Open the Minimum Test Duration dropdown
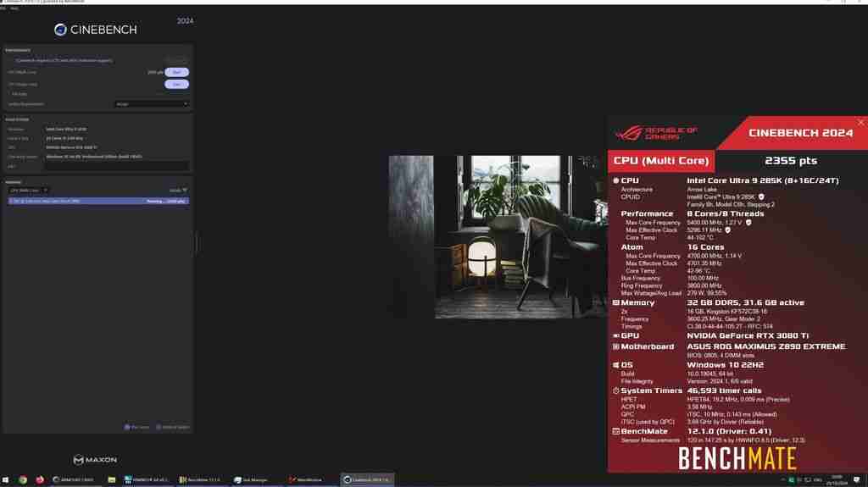This screenshot has height=487, width=868. pyautogui.click(x=152, y=104)
